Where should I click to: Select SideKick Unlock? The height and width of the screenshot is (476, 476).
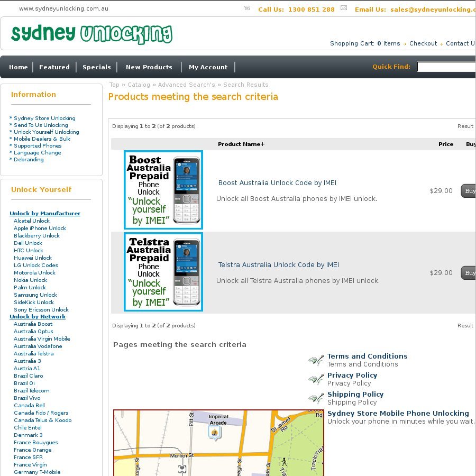tap(34, 303)
